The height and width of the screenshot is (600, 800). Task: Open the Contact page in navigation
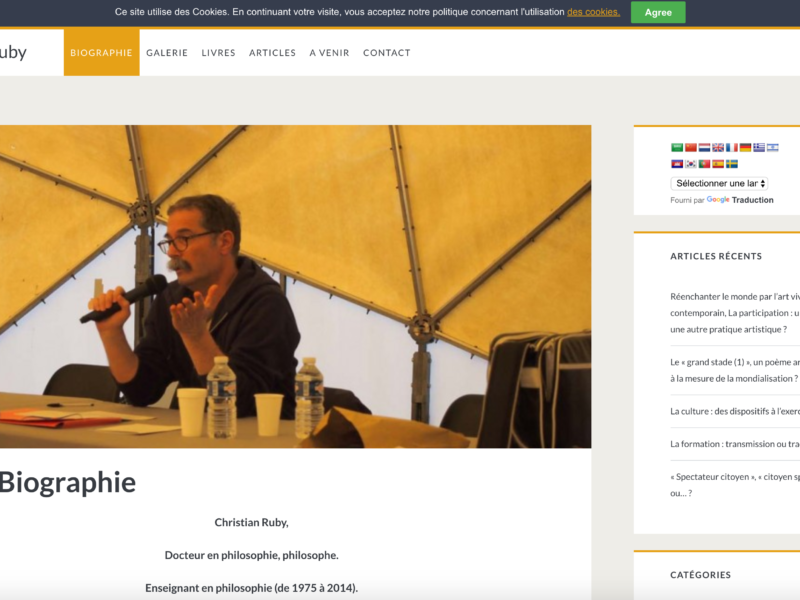(387, 53)
